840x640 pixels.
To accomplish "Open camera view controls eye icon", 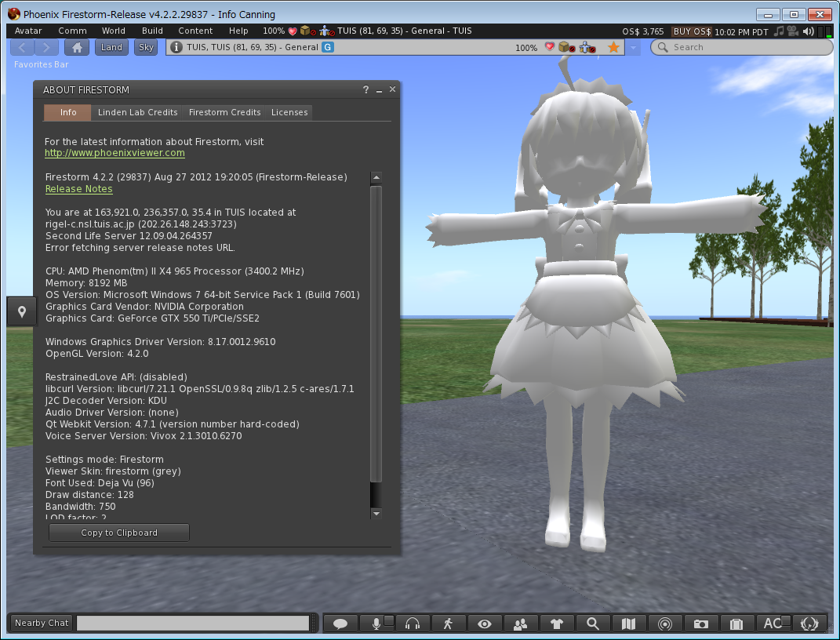I will click(484, 624).
